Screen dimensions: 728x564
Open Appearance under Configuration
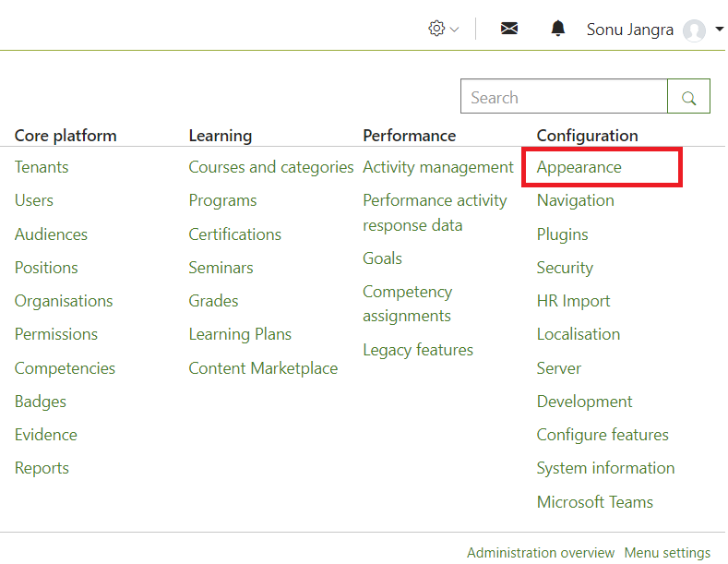pyautogui.click(x=579, y=167)
